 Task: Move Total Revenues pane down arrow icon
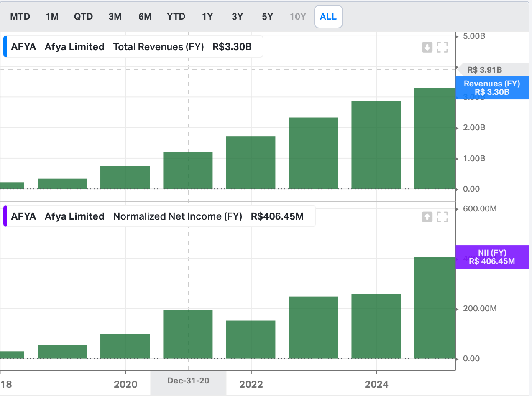tap(427, 47)
